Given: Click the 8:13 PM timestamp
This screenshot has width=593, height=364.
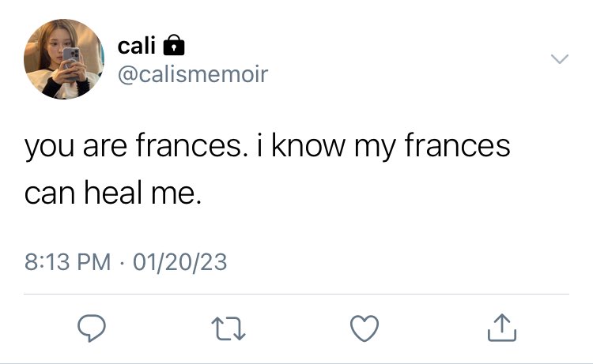Looking at the screenshot, I should click(68, 261).
